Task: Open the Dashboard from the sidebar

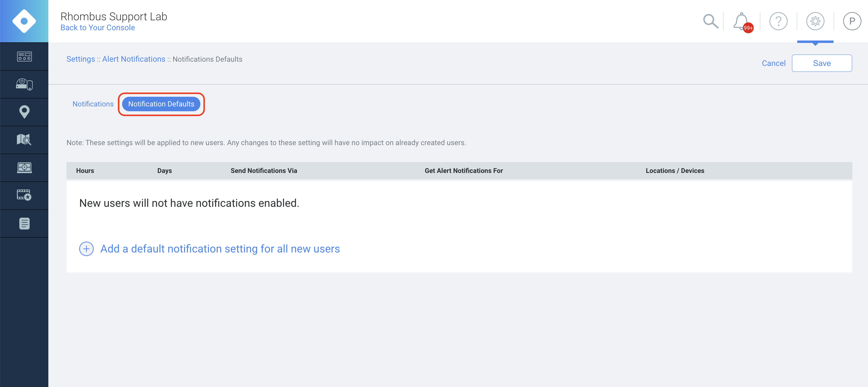Action: coord(24,56)
